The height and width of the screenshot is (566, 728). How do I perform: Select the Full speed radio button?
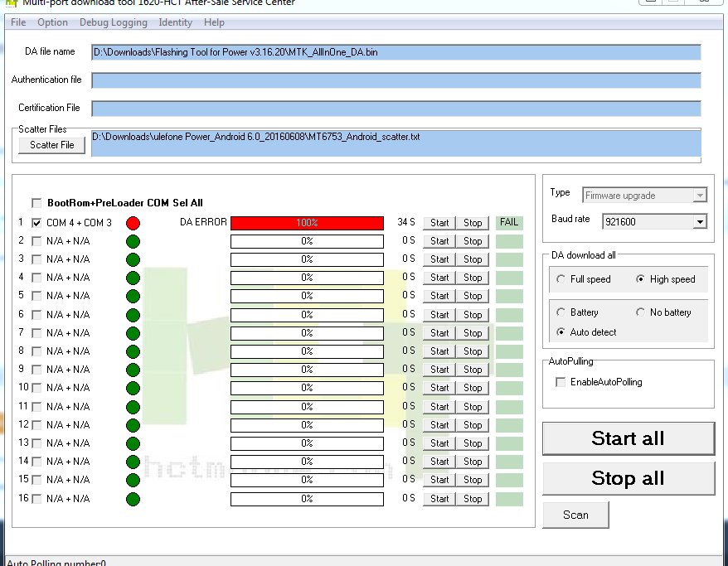coord(561,279)
